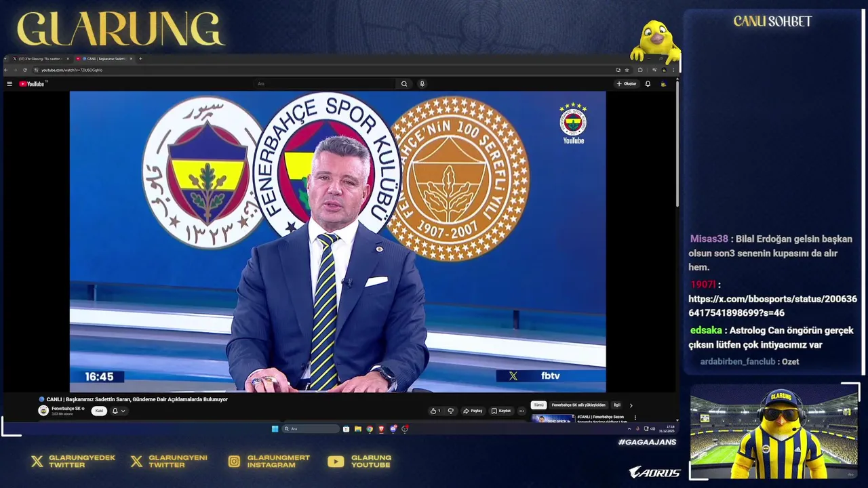
Task: Share the video via Paylaş
Action: (473, 411)
